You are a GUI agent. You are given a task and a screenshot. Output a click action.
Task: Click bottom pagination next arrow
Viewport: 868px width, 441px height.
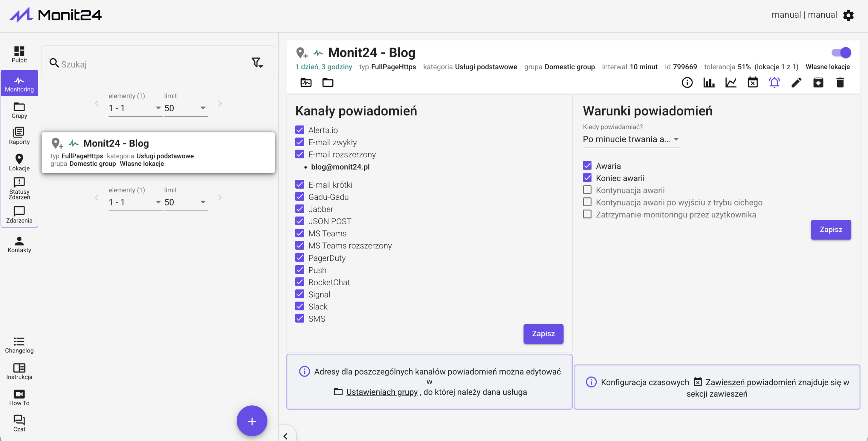220,198
